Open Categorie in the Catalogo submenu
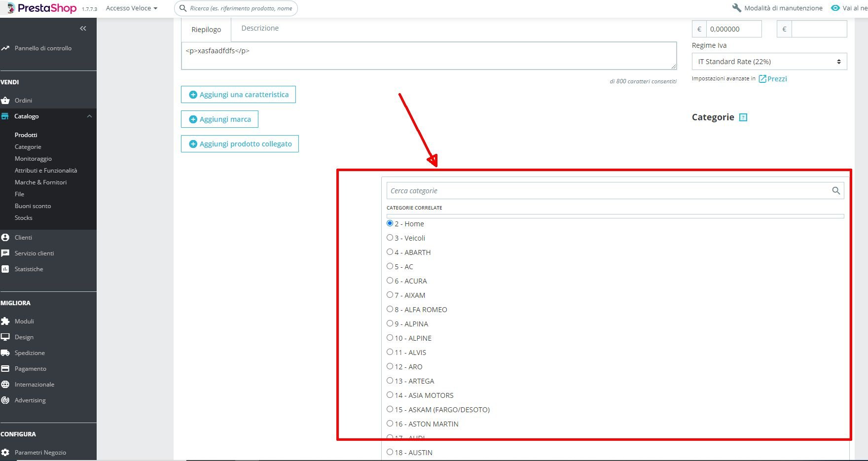The image size is (868, 461). pyautogui.click(x=28, y=147)
